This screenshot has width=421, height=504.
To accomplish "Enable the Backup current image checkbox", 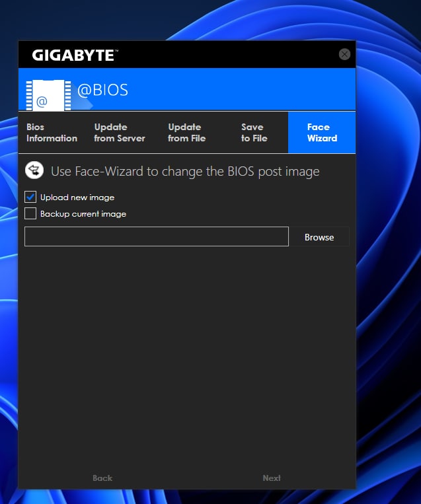I will 30,213.
